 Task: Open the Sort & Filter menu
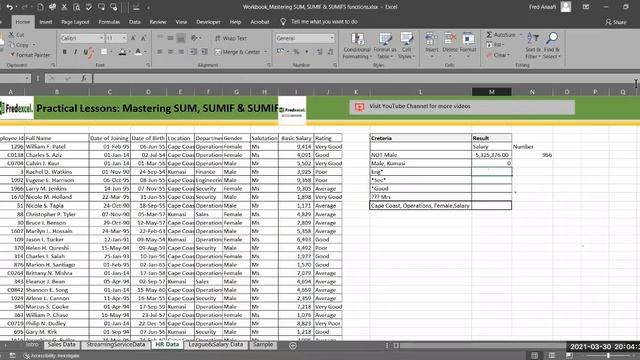click(532, 45)
